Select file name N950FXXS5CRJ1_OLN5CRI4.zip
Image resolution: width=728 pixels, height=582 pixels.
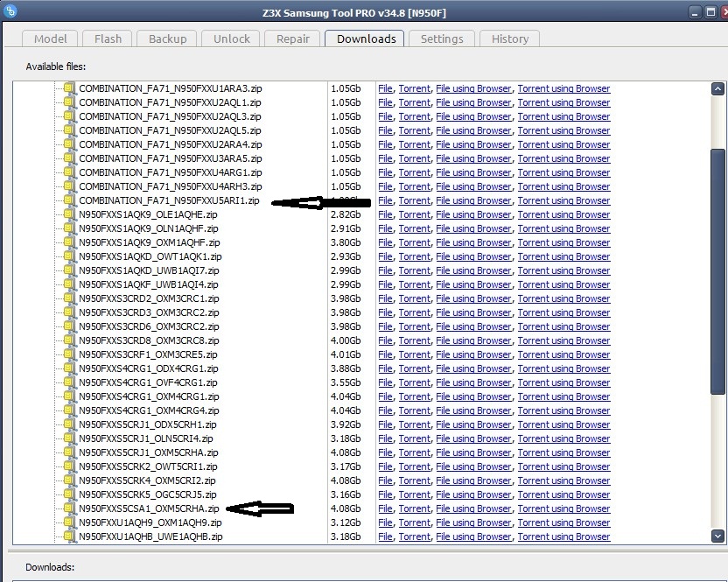tap(146, 438)
